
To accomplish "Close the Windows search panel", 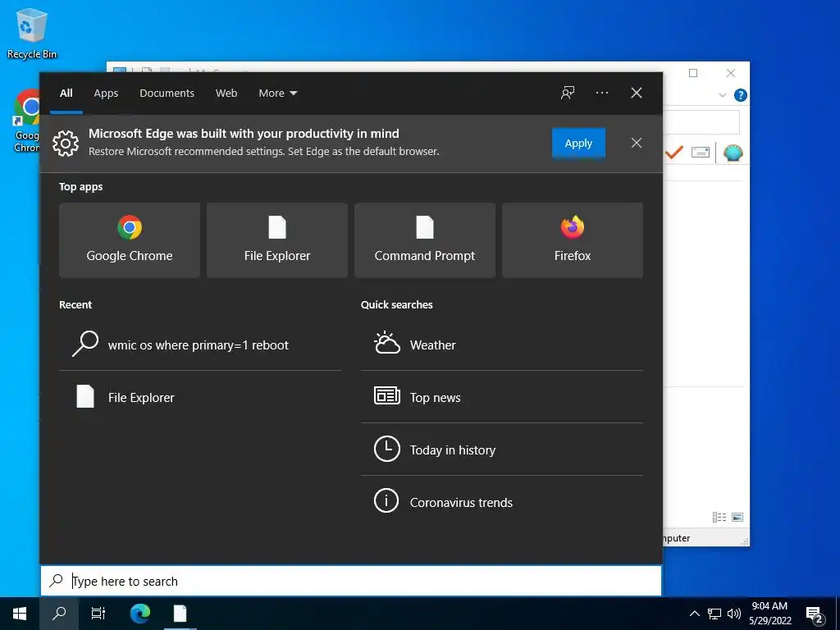I will [x=637, y=93].
